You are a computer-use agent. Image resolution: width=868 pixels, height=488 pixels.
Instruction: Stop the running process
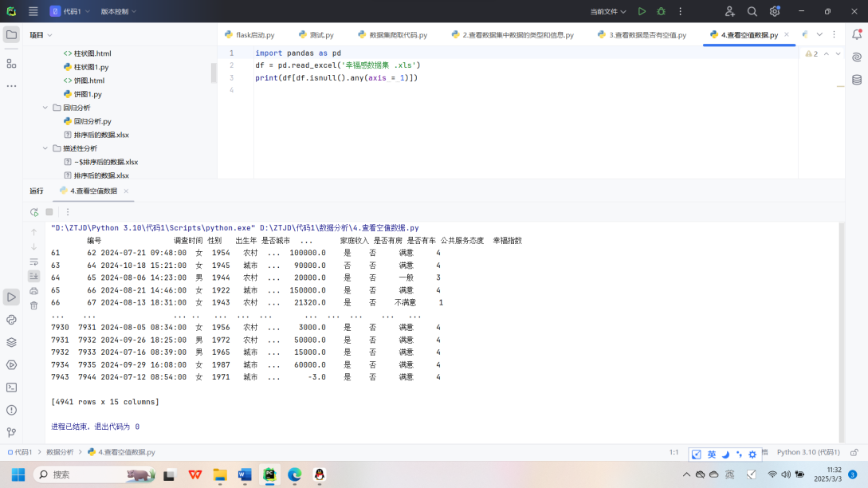click(x=49, y=212)
